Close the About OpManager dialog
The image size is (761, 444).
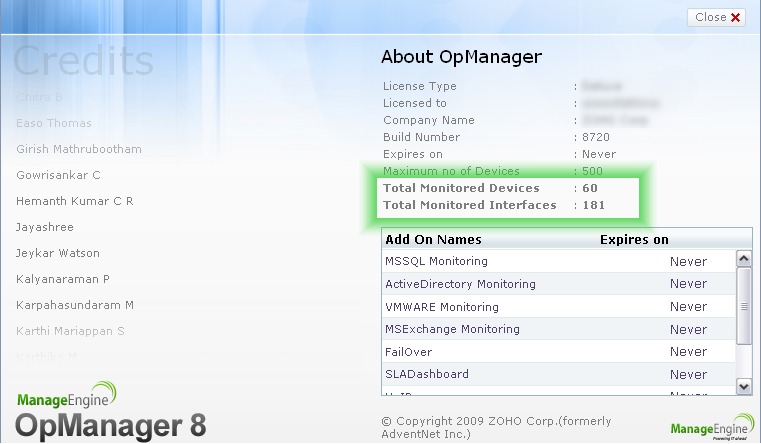point(716,17)
